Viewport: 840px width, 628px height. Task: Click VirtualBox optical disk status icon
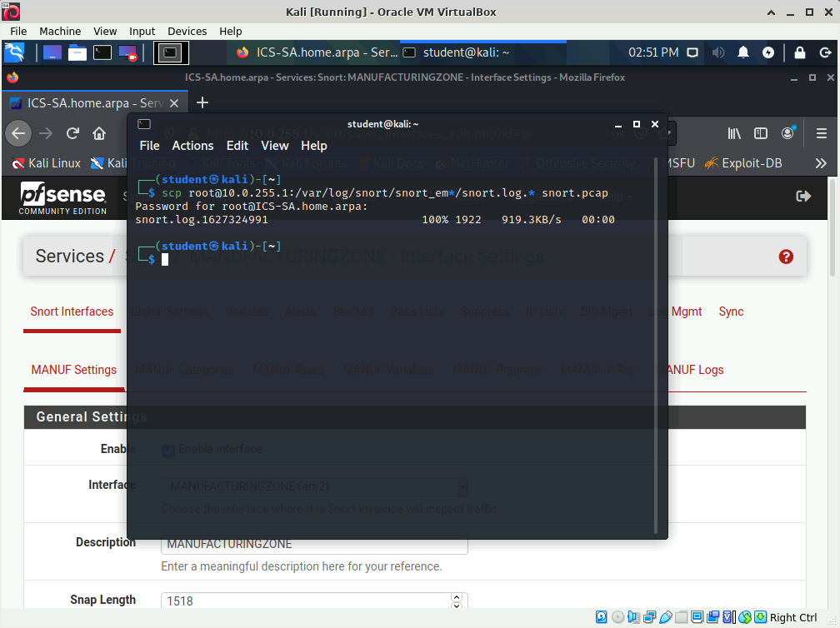(x=617, y=617)
